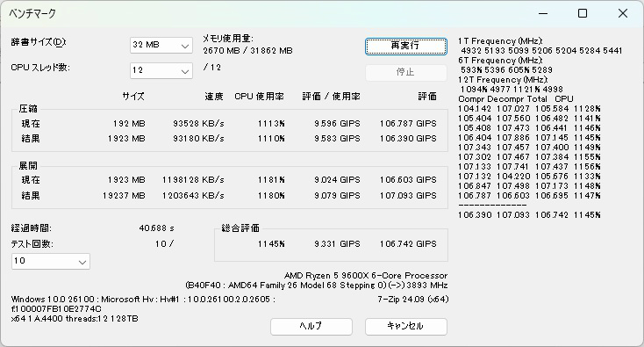This screenshot has width=644, height=347.
Task: Click the x64 1A.4400 threads:12 line
Action: point(75,319)
